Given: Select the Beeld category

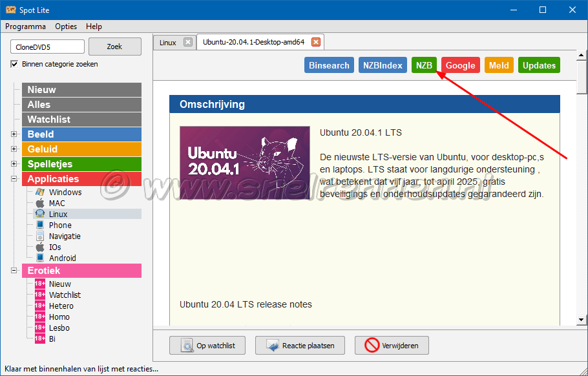Looking at the screenshot, I should coord(82,134).
